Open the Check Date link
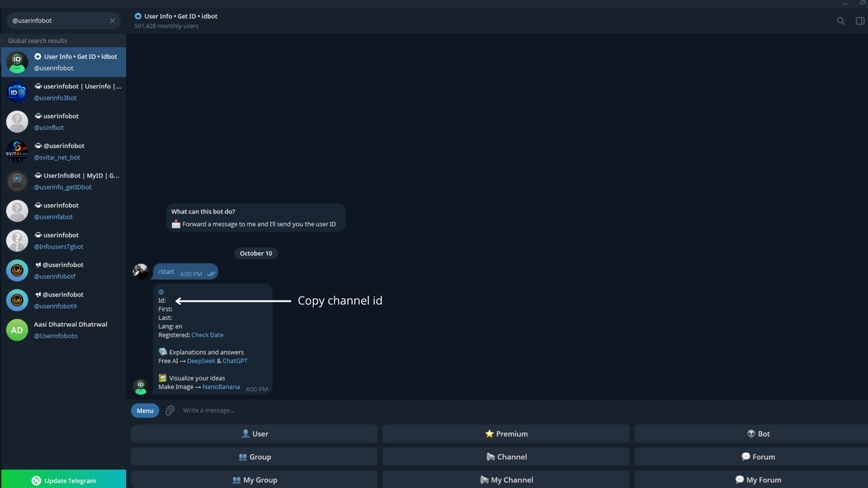Screen dimensions: 868x488 tap(207, 335)
